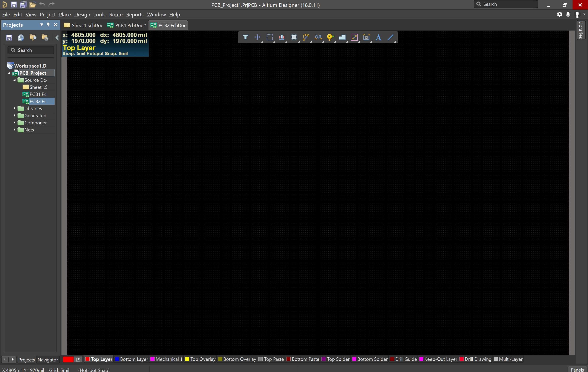
Task: Choose the rectangle selection tool
Action: 269,37
